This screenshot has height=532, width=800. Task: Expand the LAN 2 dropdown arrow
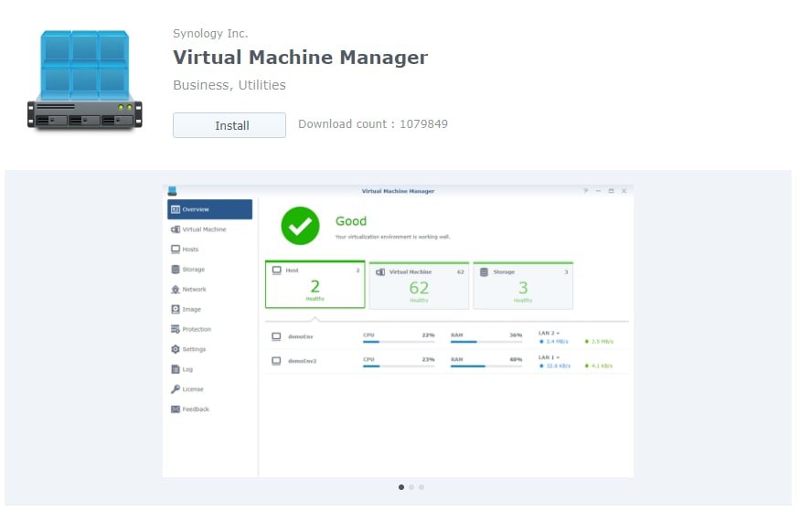pyautogui.click(x=558, y=333)
